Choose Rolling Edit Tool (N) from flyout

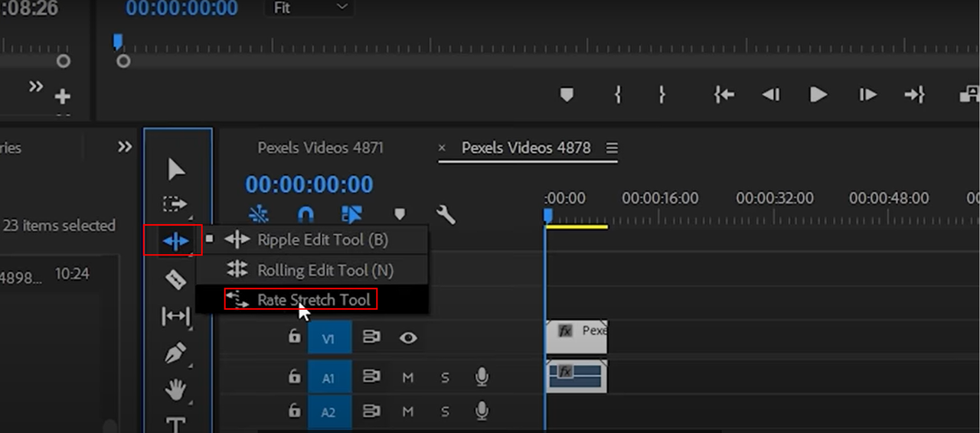coord(312,270)
